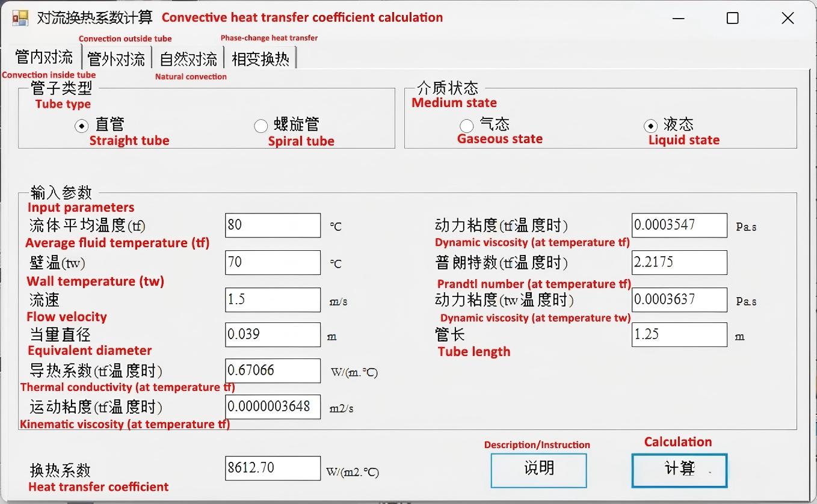This screenshot has height=504, width=817.
Task: Focus the wall temperature input box
Action: (x=273, y=263)
